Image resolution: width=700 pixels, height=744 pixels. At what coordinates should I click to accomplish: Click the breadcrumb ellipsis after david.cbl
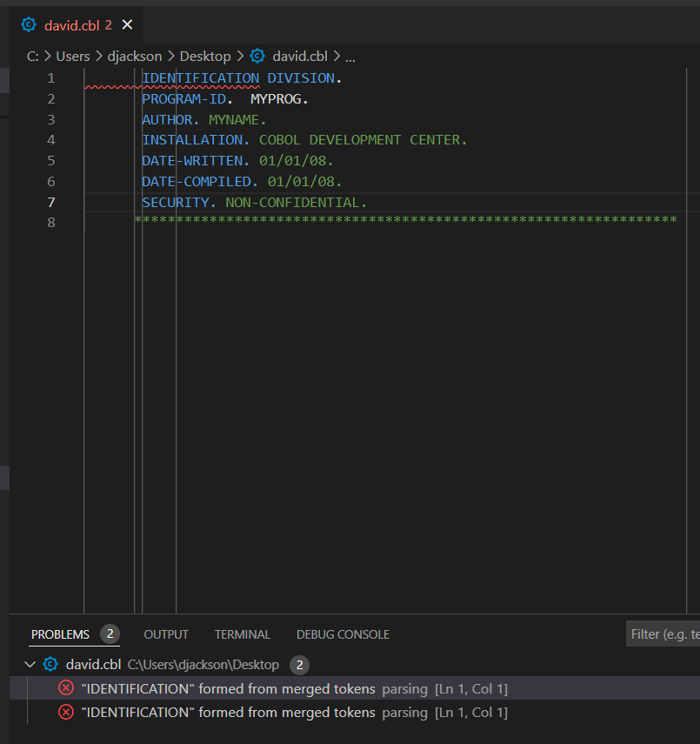tap(350, 56)
